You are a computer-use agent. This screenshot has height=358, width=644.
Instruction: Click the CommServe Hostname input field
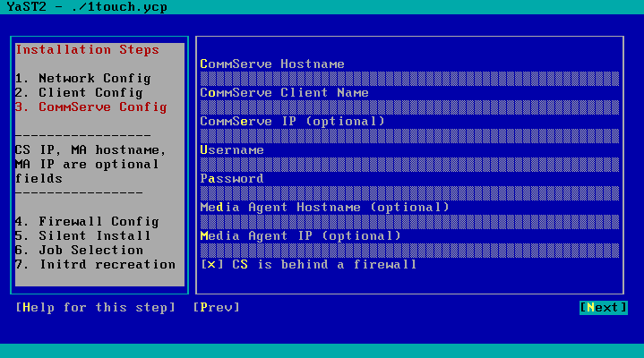(408, 78)
